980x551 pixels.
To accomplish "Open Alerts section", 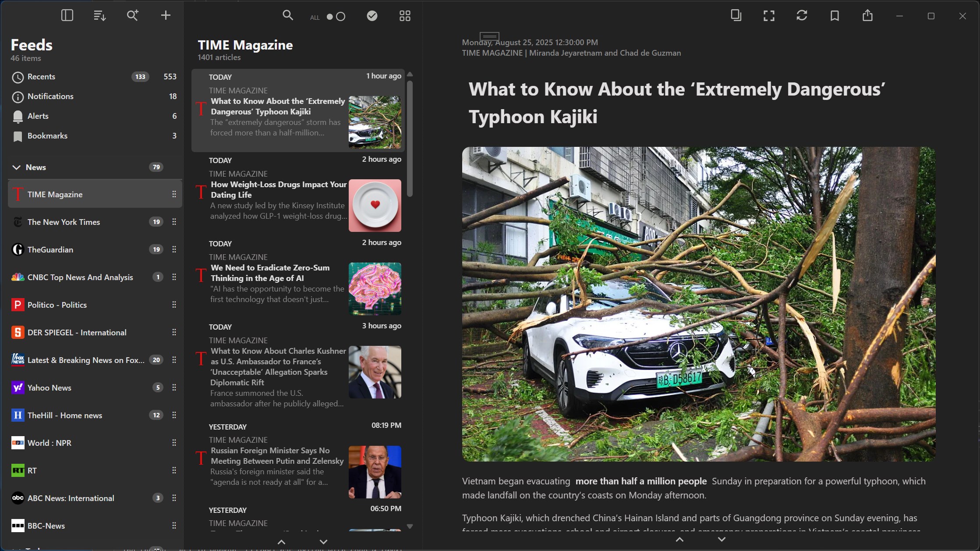I will 95,116.
